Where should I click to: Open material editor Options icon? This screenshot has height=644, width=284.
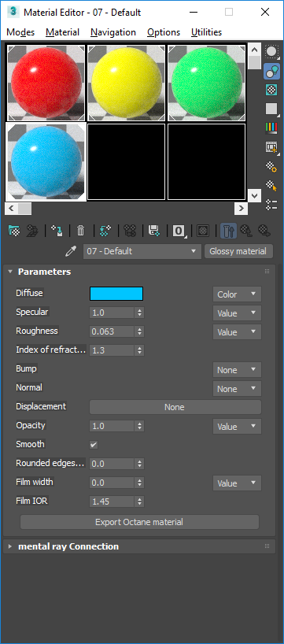click(271, 166)
